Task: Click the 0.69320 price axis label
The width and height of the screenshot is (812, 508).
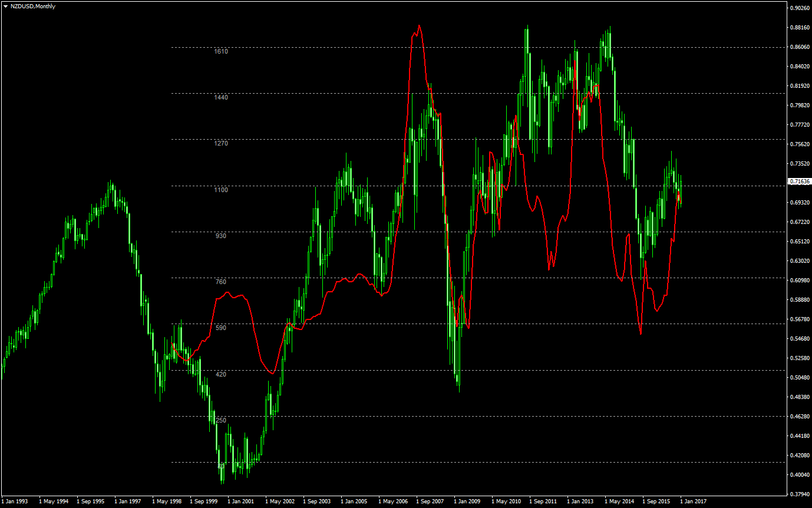Action: pos(799,203)
